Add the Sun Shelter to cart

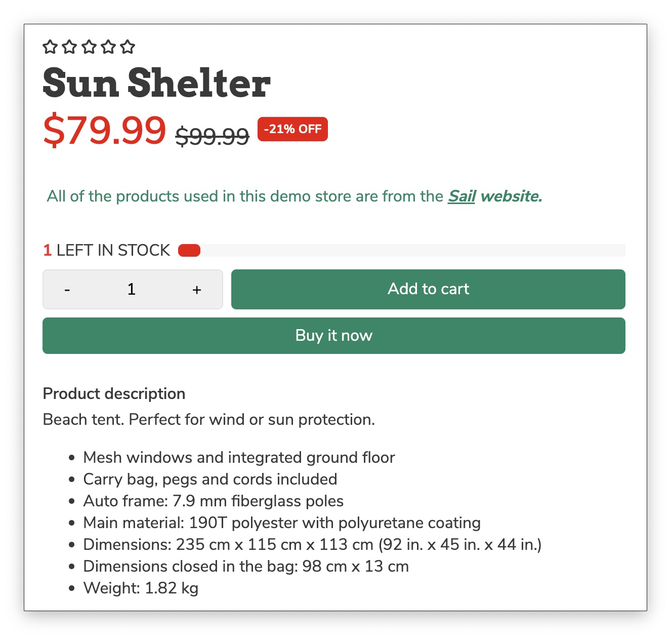(x=428, y=289)
